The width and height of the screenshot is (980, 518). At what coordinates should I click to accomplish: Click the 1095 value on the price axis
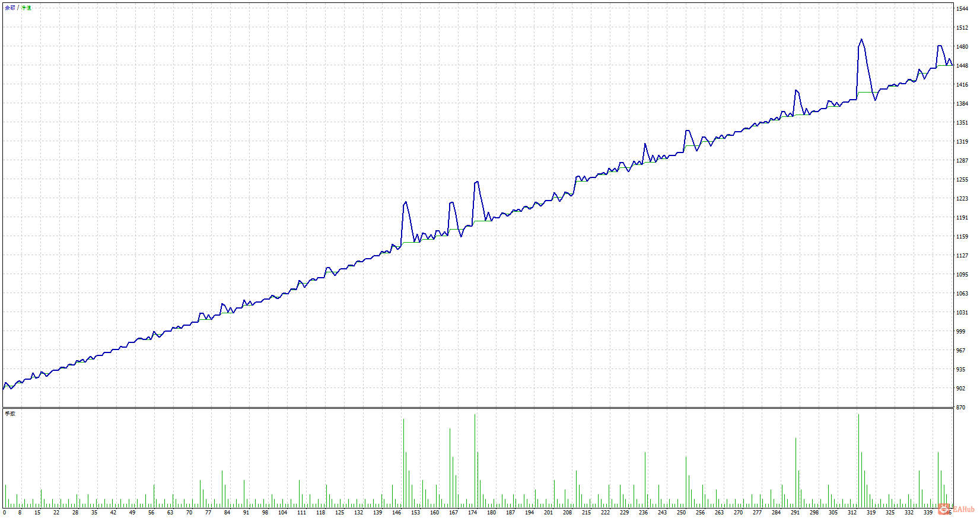click(x=962, y=275)
